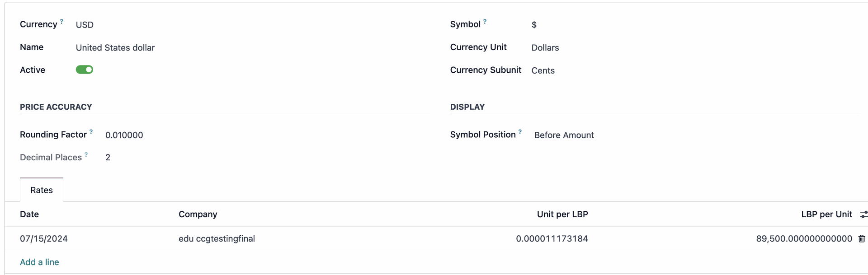
Task: Sort rates by Date column header
Action: 29,214
